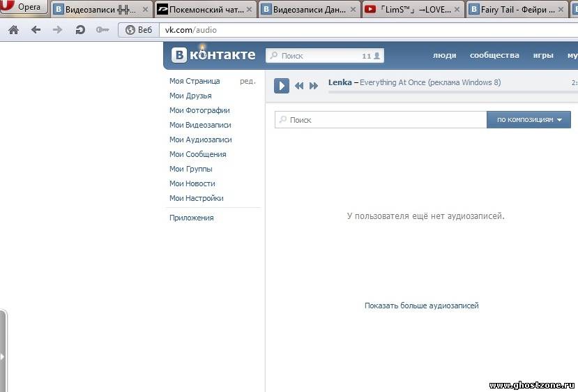
Task: Click the browser Home icon
Action: click(13, 30)
